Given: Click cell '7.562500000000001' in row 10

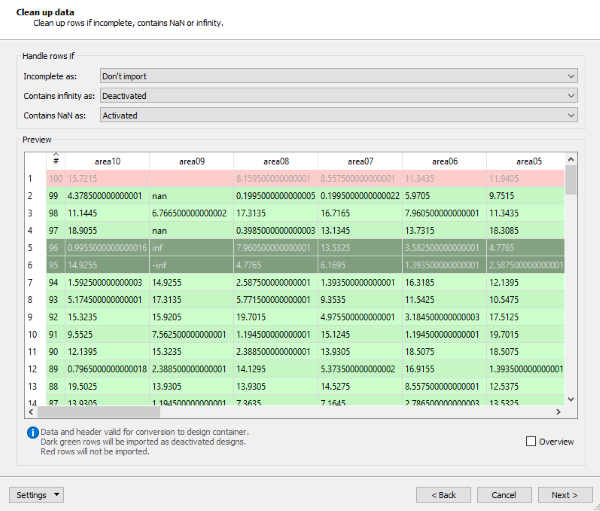Looking at the screenshot, I should coord(192,334).
